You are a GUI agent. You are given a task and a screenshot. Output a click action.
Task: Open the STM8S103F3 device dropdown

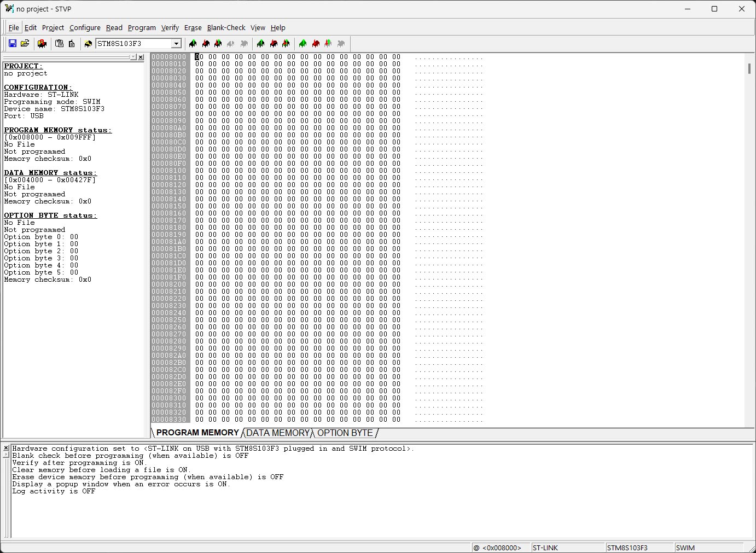pyautogui.click(x=176, y=44)
